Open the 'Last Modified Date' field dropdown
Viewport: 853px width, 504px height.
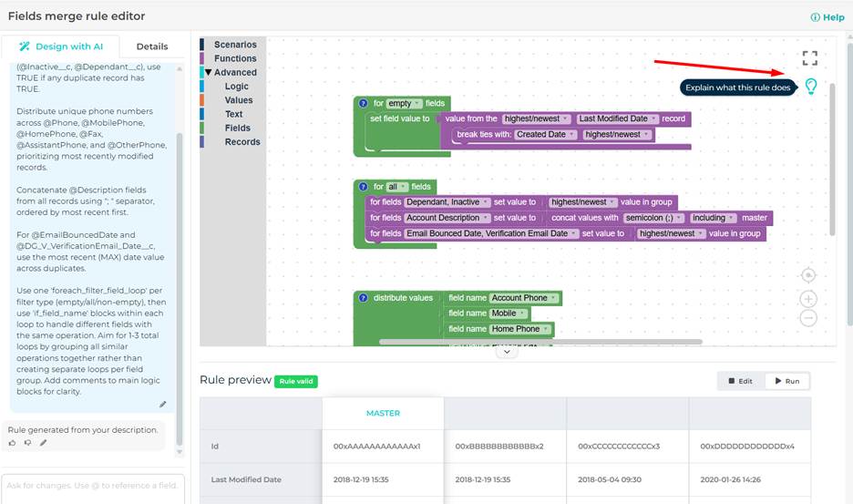[x=616, y=119]
